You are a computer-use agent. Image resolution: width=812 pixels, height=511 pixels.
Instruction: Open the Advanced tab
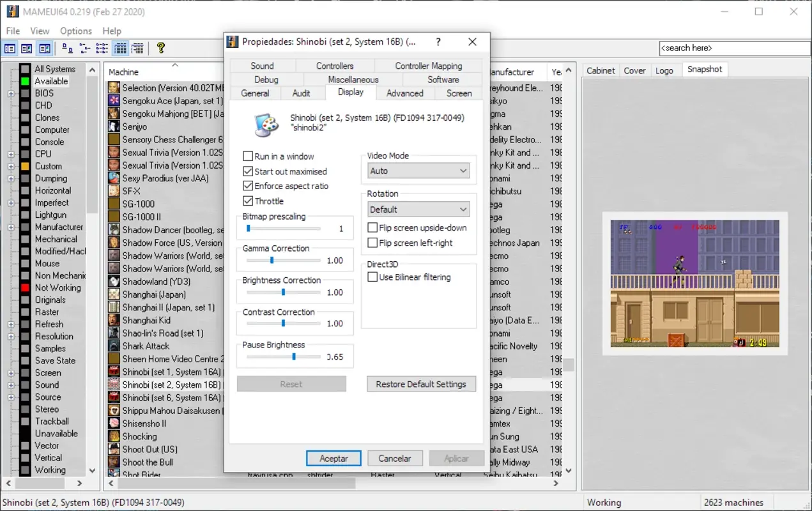[x=405, y=93]
